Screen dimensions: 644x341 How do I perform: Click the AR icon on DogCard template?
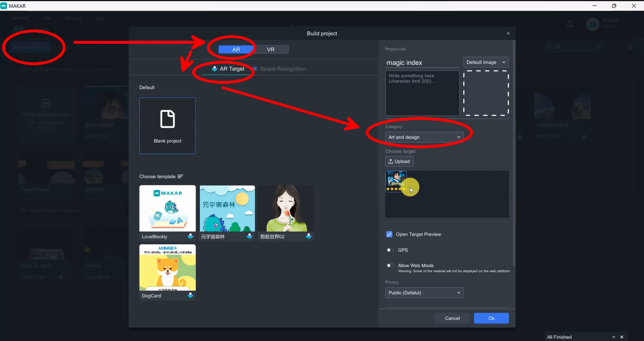tap(190, 295)
